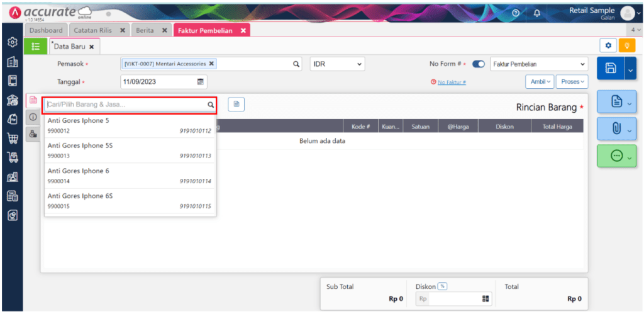Click the paperclip attachment button
644x313 pixels.
(616, 128)
